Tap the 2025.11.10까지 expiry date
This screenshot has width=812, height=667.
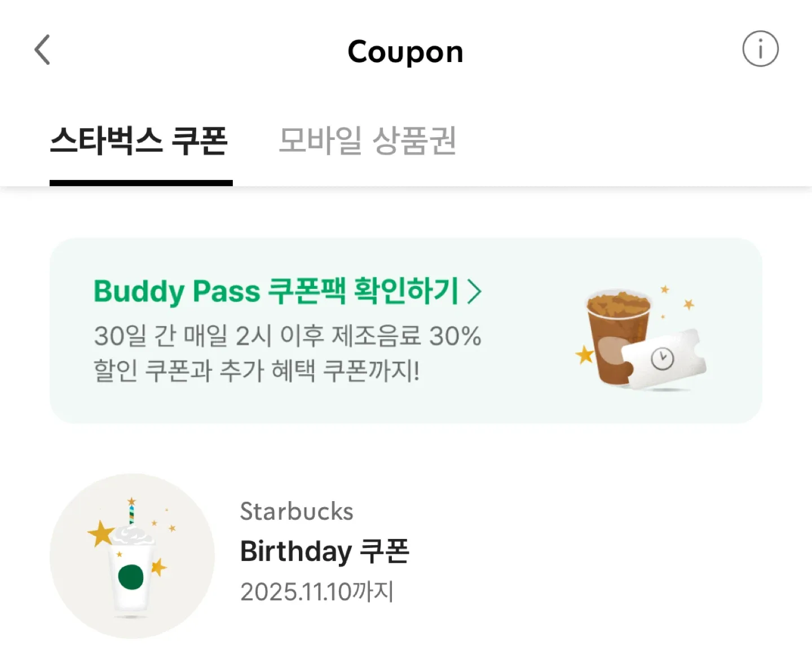tap(317, 592)
